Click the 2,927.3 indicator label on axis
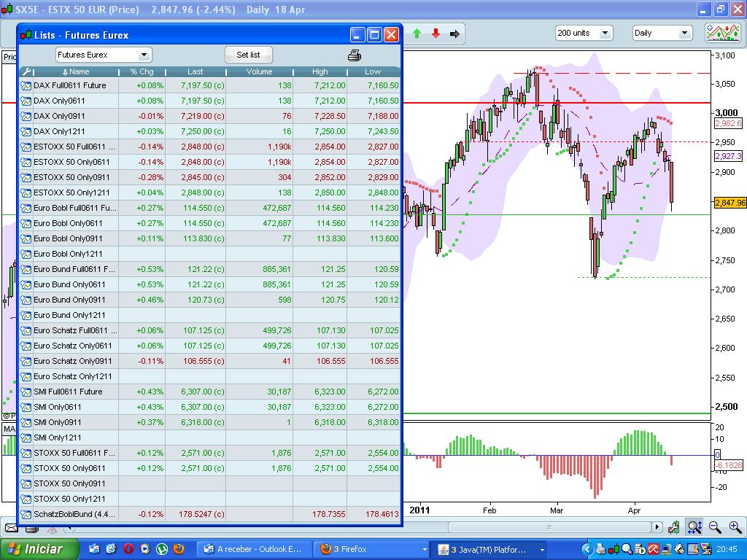 729,156
